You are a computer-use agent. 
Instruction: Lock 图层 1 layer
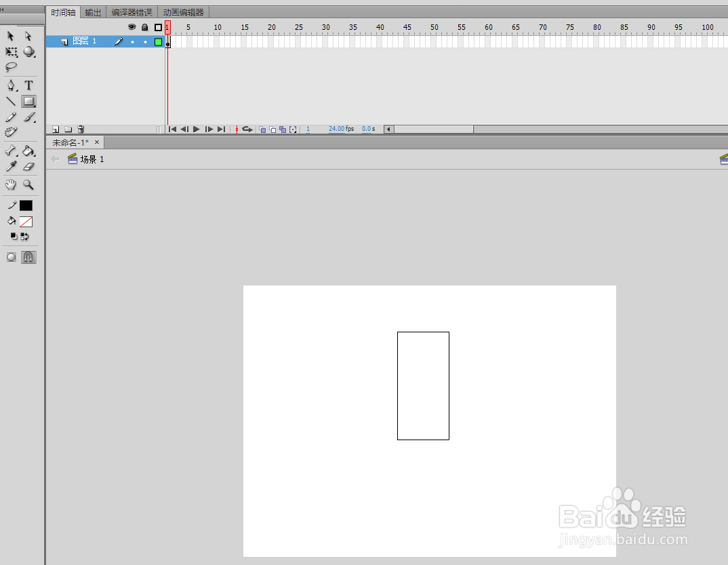146,42
